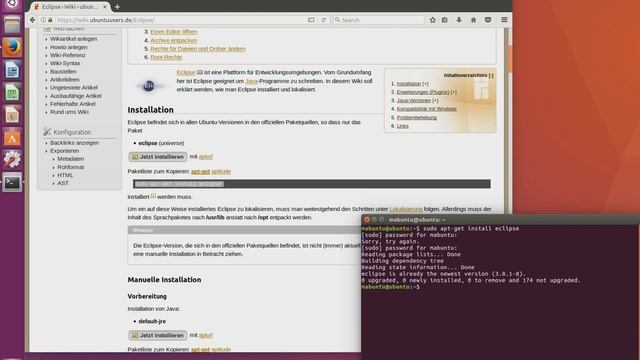This screenshot has height=360, width=640.
Task: Open apturl link beside eclipse install button
Action: (206, 156)
